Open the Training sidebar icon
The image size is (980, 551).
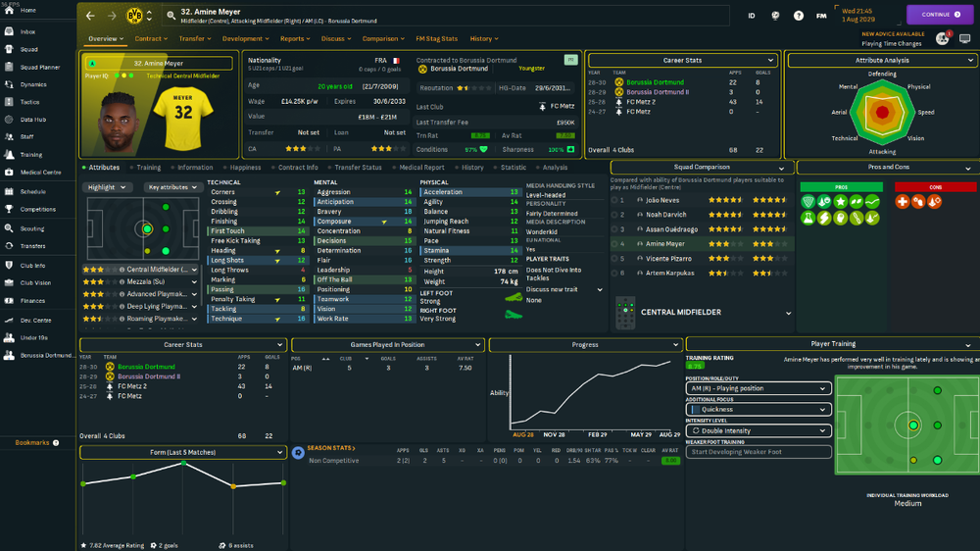(x=9, y=155)
